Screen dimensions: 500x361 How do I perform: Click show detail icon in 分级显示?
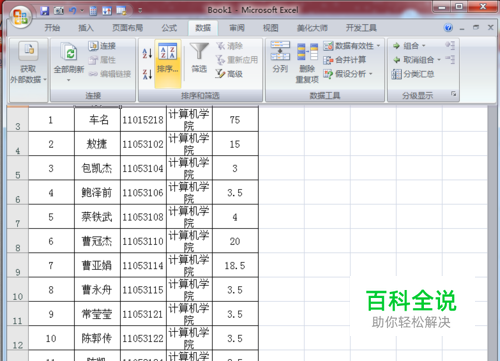click(450, 45)
